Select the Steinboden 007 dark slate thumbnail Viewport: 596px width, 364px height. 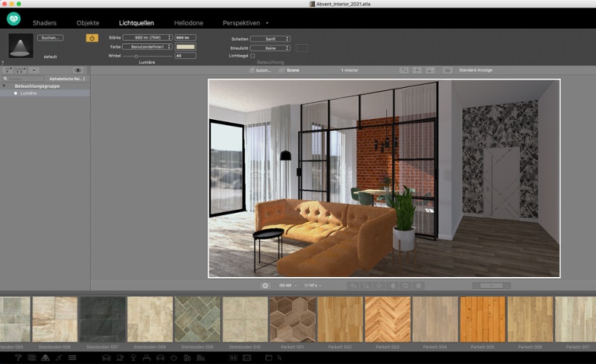102,319
